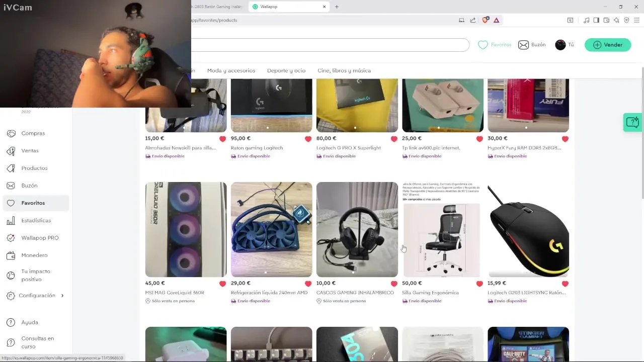The width and height of the screenshot is (644, 362).
Task: Open the Brave VPN shield icon
Action: tap(626, 20)
